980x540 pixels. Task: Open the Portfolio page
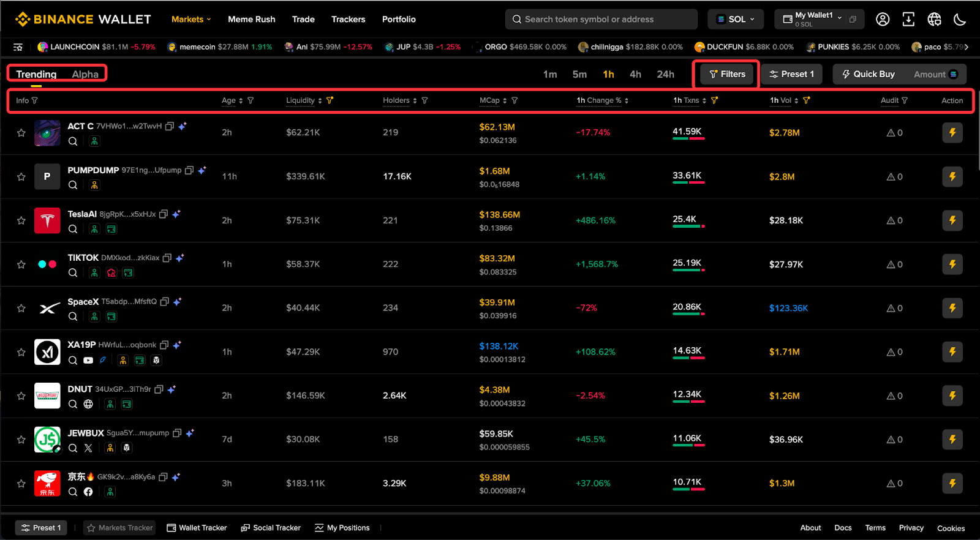coord(399,19)
